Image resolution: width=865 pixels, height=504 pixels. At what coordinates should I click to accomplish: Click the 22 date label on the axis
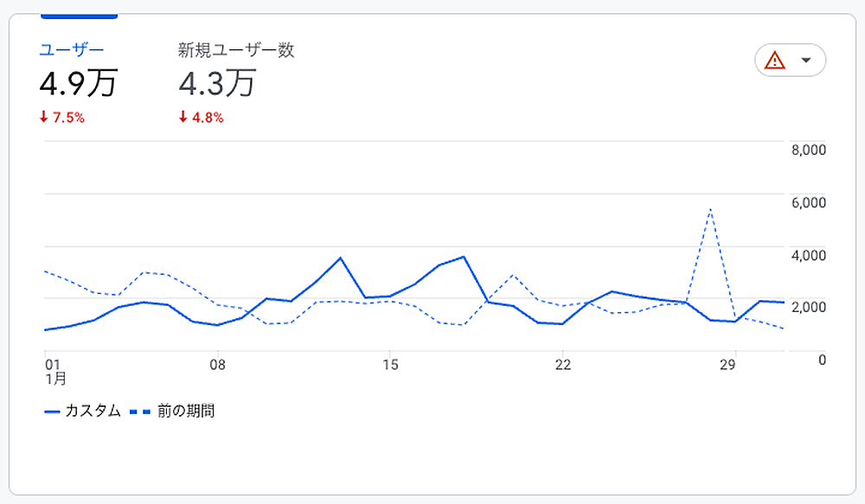pos(562,365)
